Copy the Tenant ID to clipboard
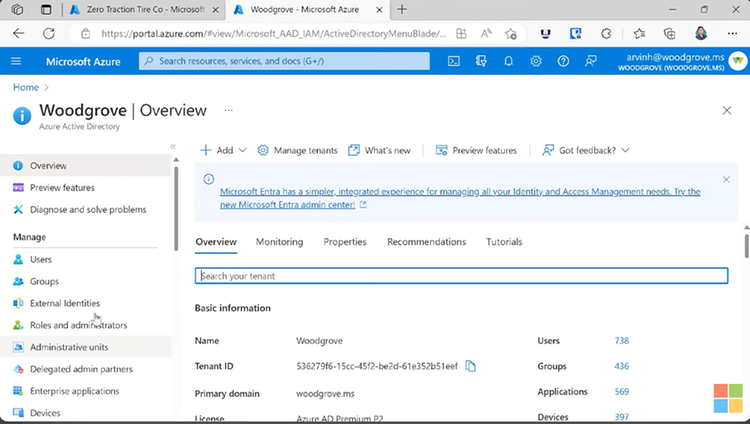Viewport: 750px width, 424px height. click(470, 366)
